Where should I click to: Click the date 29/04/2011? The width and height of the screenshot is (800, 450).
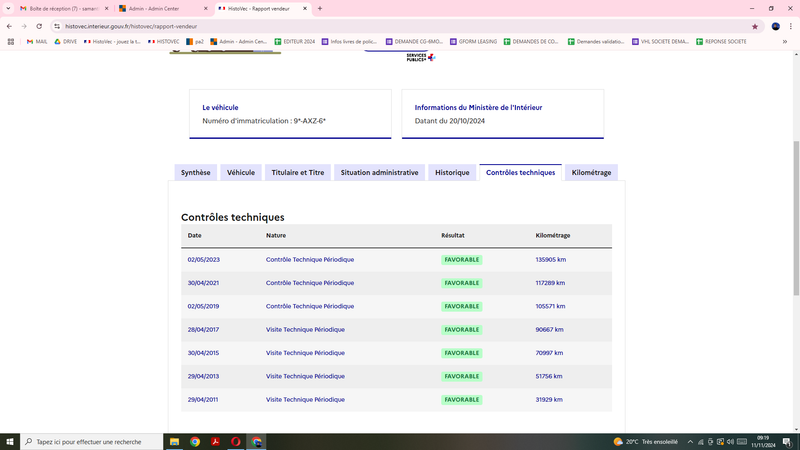click(203, 399)
